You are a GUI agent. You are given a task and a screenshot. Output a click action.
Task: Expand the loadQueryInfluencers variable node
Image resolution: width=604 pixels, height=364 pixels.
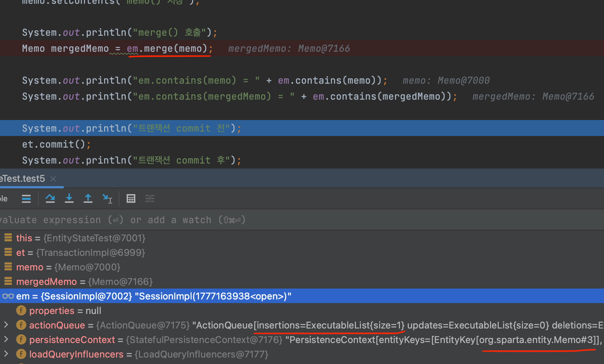tap(6, 354)
